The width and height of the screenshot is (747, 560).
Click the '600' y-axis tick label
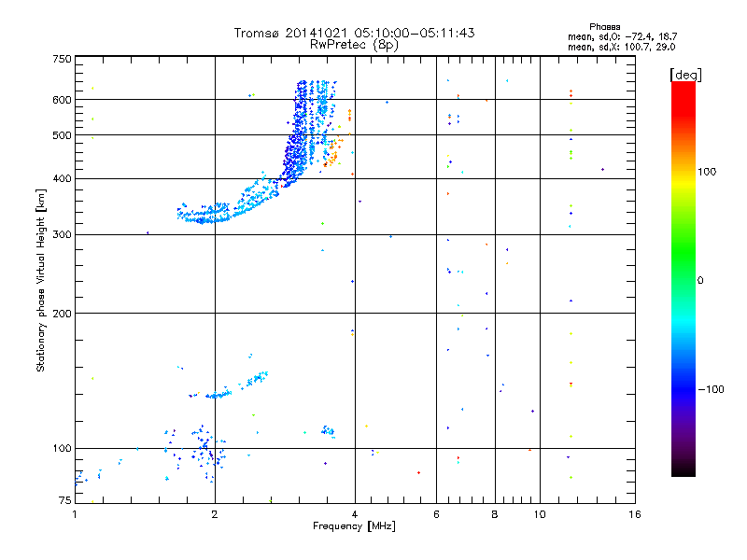62,100
